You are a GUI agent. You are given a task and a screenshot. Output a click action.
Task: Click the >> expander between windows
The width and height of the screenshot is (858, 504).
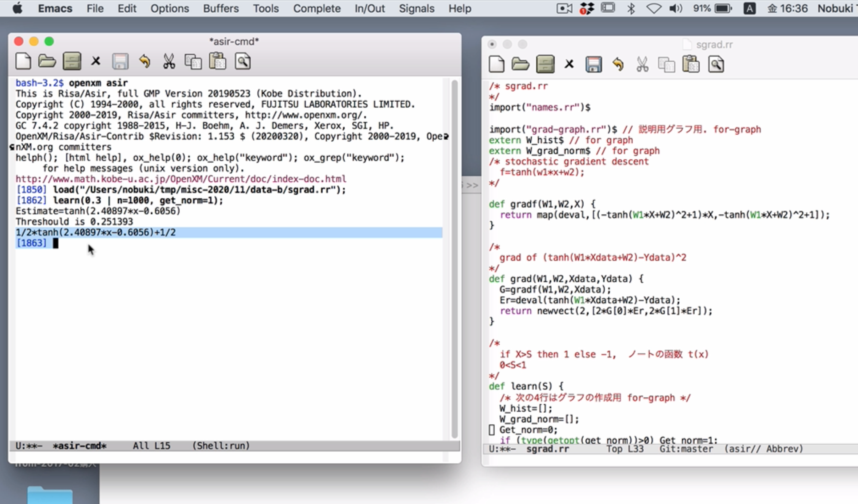[472, 185]
